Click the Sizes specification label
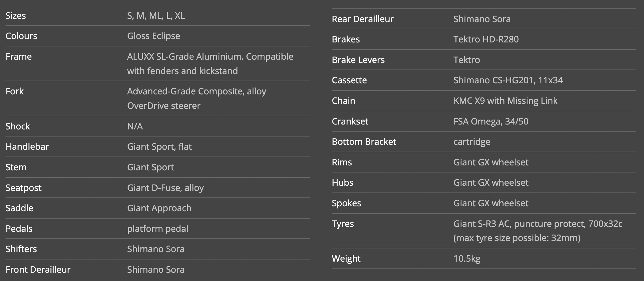The image size is (644, 281). [16, 16]
